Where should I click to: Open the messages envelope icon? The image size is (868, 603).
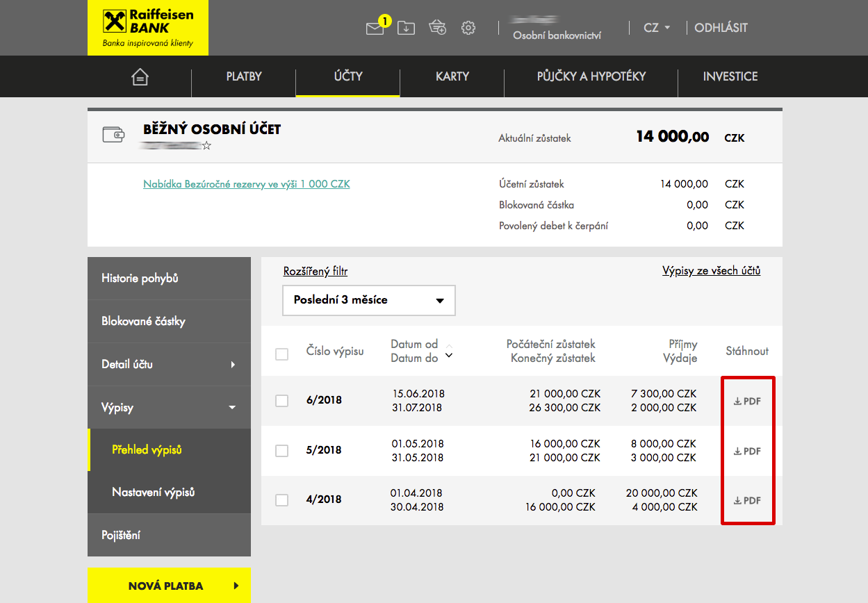point(375,28)
